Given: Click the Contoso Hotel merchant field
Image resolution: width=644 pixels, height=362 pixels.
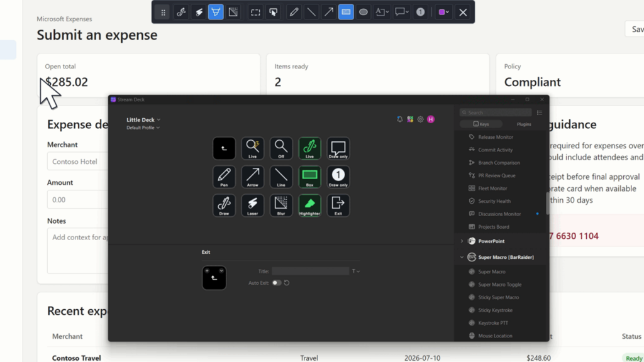Looking at the screenshot, I should click(77, 162).
